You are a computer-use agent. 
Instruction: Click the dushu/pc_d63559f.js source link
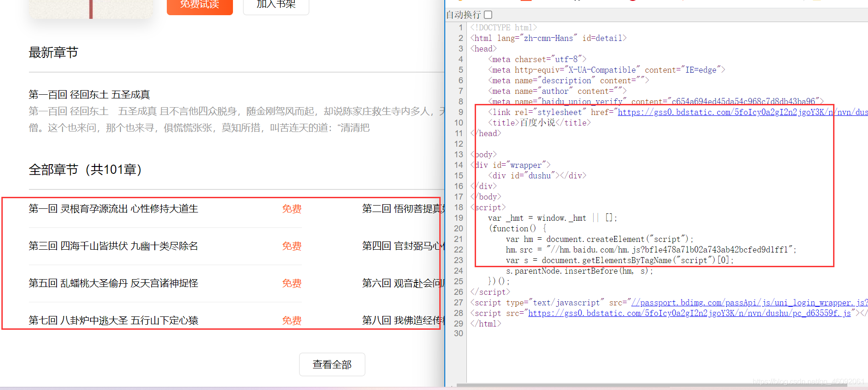point(689,313)
